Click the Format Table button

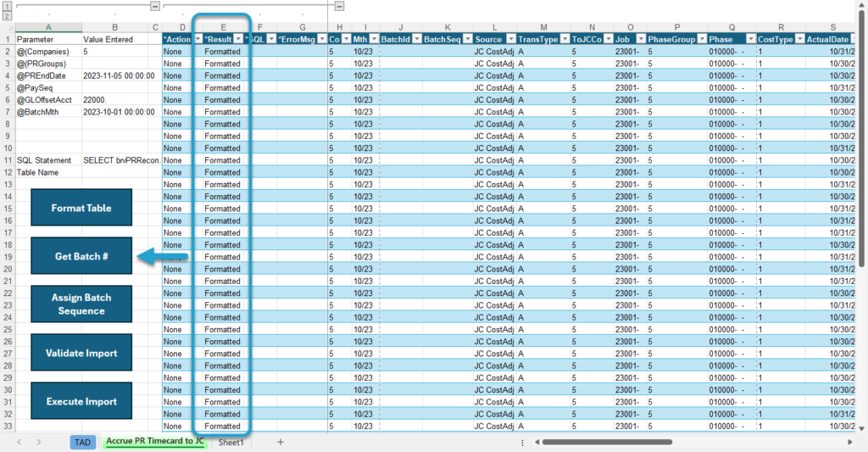pyautogui.click(x=81, y=208)
